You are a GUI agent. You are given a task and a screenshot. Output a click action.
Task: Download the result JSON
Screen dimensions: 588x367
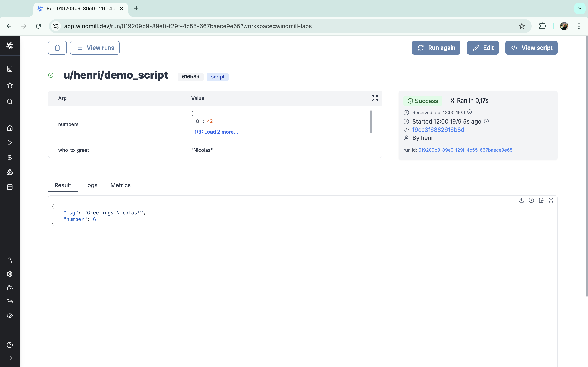coord(521,200)
